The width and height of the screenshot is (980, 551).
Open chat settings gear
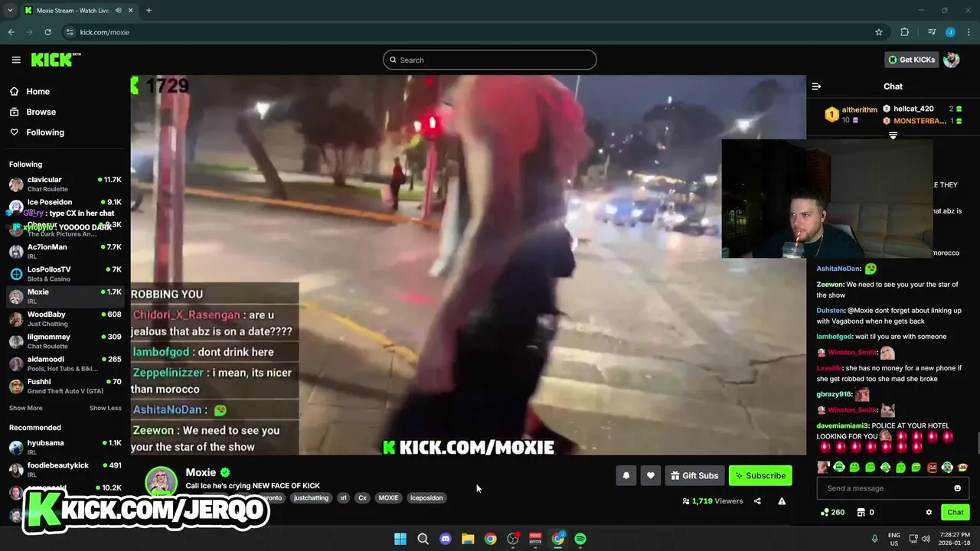click(x=929, y=512)
